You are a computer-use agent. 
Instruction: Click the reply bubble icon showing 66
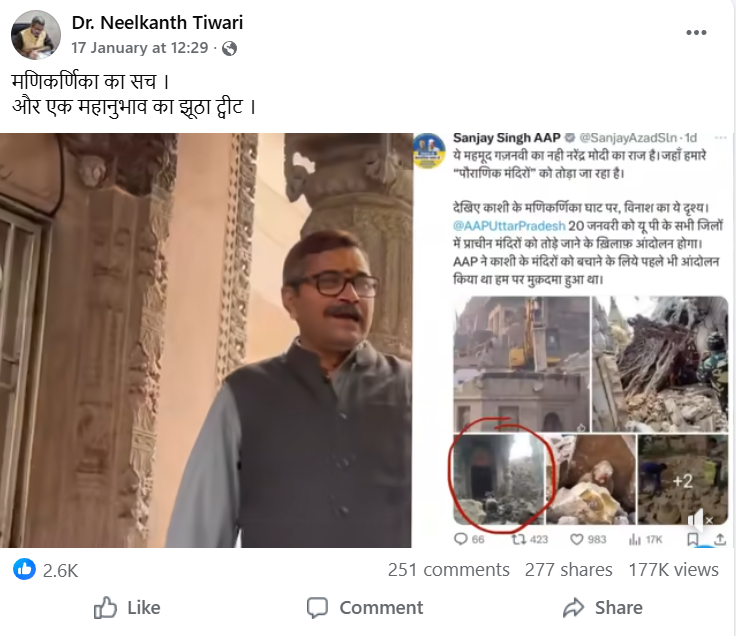point(460,539)
